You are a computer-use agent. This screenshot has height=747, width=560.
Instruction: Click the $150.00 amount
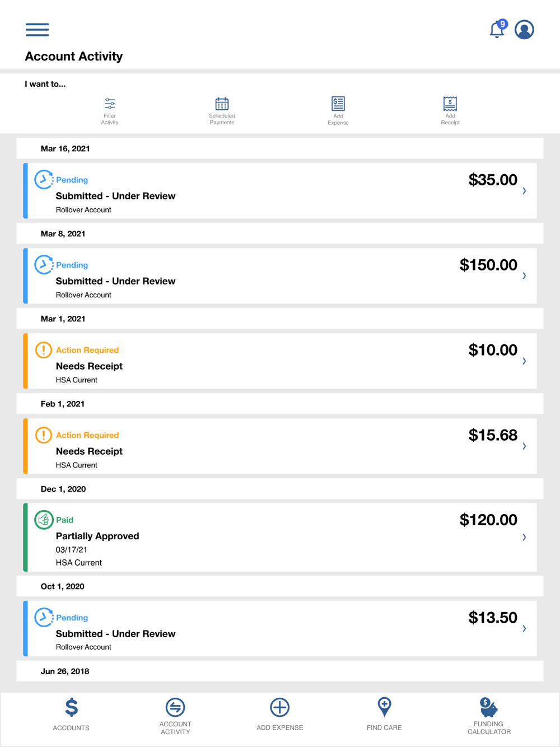pos(488,265)
